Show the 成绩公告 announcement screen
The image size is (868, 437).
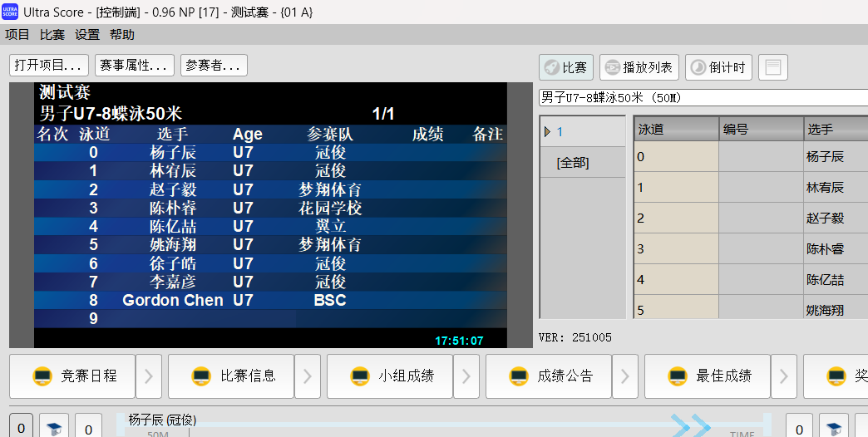[548, 376]
